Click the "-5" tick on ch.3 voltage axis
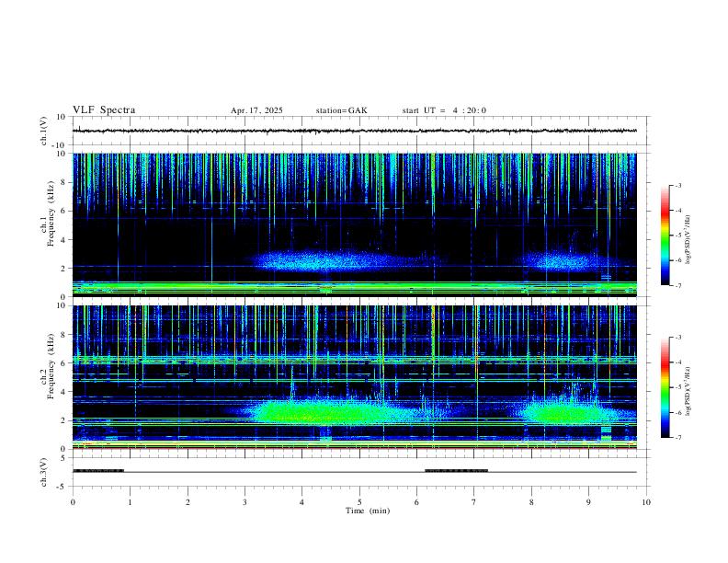The width and height of the screenshot is (728, 563). pyautogui.click(x=63, y=487)
